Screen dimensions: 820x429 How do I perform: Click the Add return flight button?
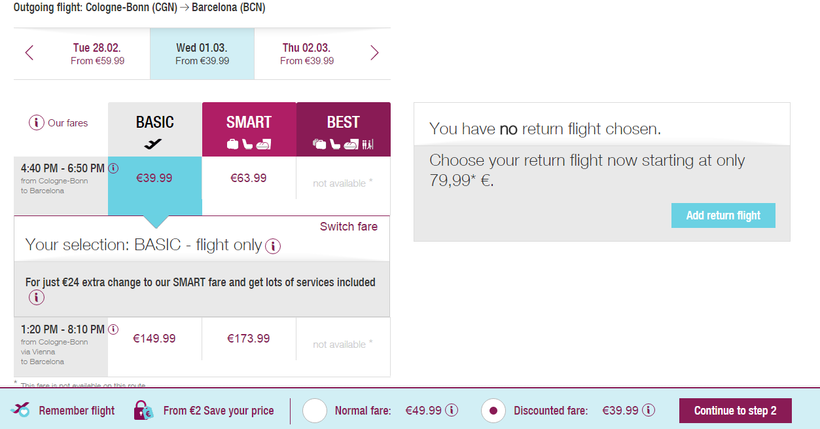coord(723,216)
